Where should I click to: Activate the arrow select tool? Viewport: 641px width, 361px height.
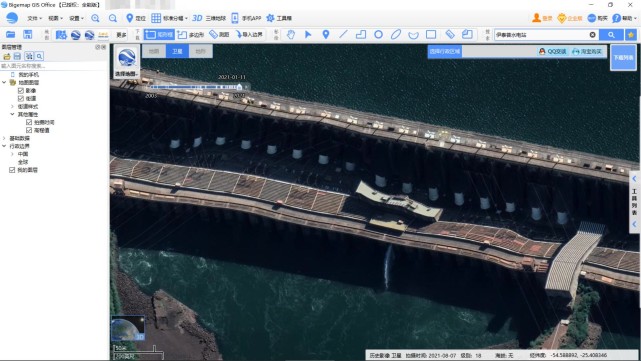[308, 35]
